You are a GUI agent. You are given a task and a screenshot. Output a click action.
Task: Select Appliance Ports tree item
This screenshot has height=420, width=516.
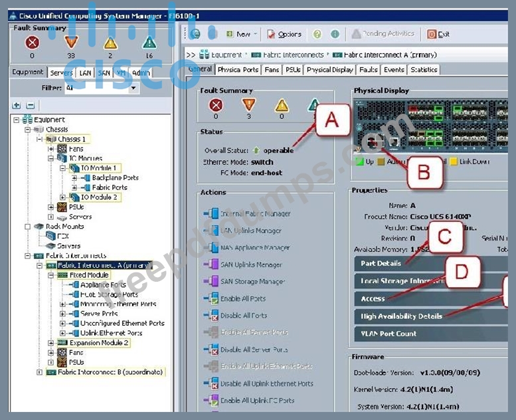[99, 284]
